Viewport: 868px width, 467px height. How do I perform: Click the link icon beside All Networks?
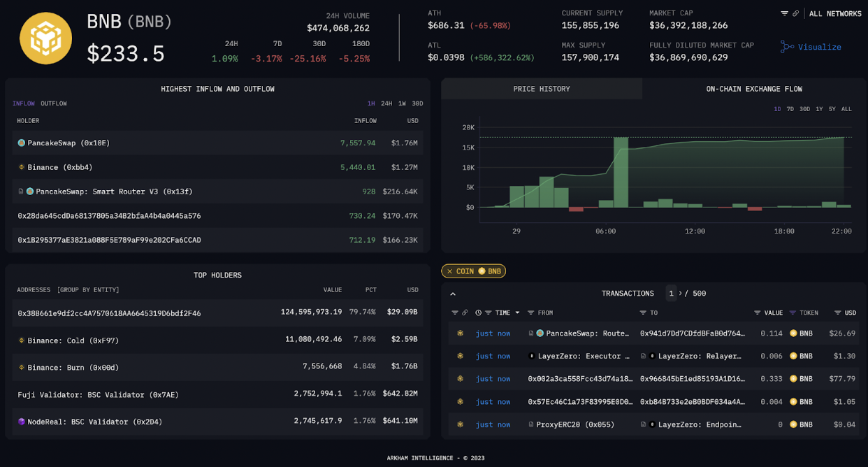coord(795,13)
